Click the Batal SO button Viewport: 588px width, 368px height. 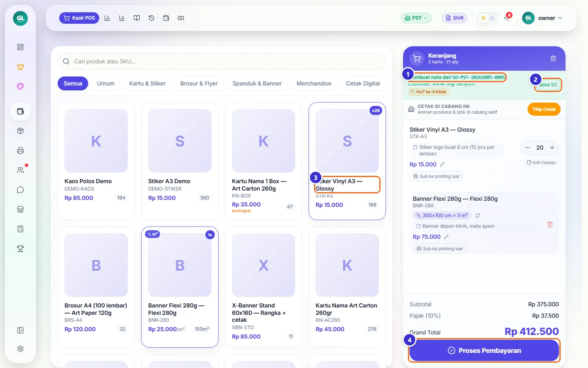click(548, 85)
